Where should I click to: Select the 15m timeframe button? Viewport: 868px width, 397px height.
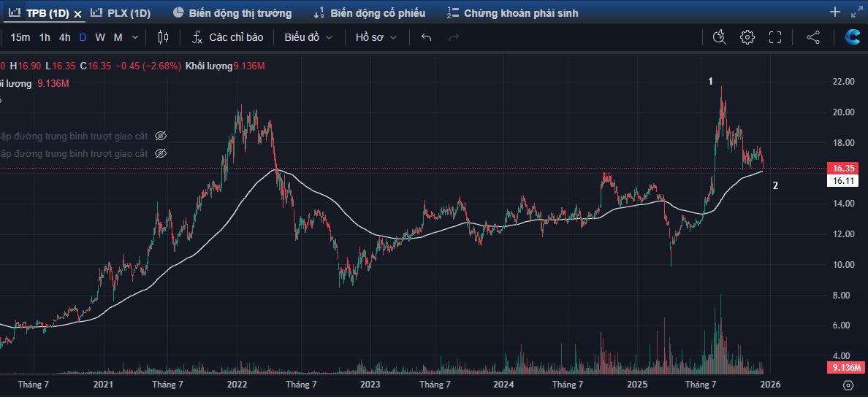click(20, 37)
